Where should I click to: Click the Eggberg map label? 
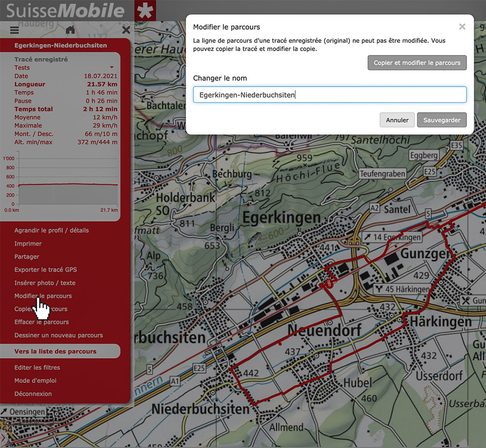pos(424,155)
